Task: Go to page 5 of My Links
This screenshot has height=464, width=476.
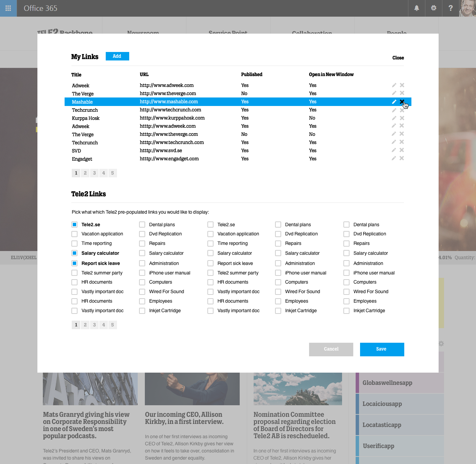Action: coord(113,173)
